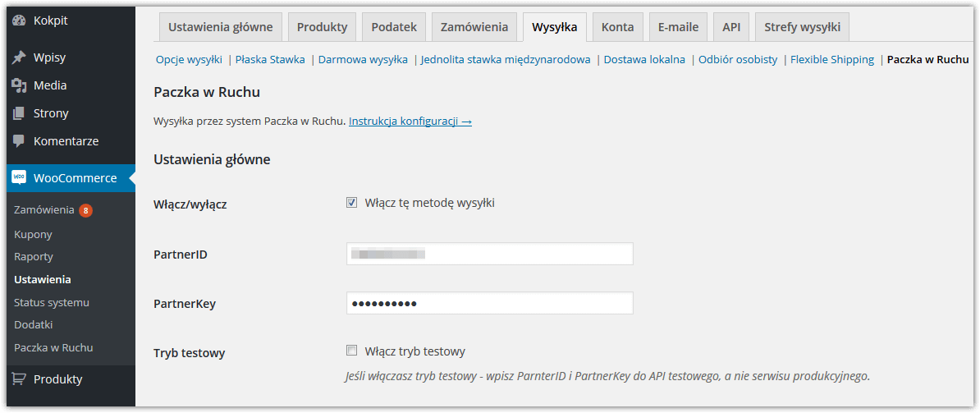
Task: Click the orange 8 orders badge
Action: (85, 210)
